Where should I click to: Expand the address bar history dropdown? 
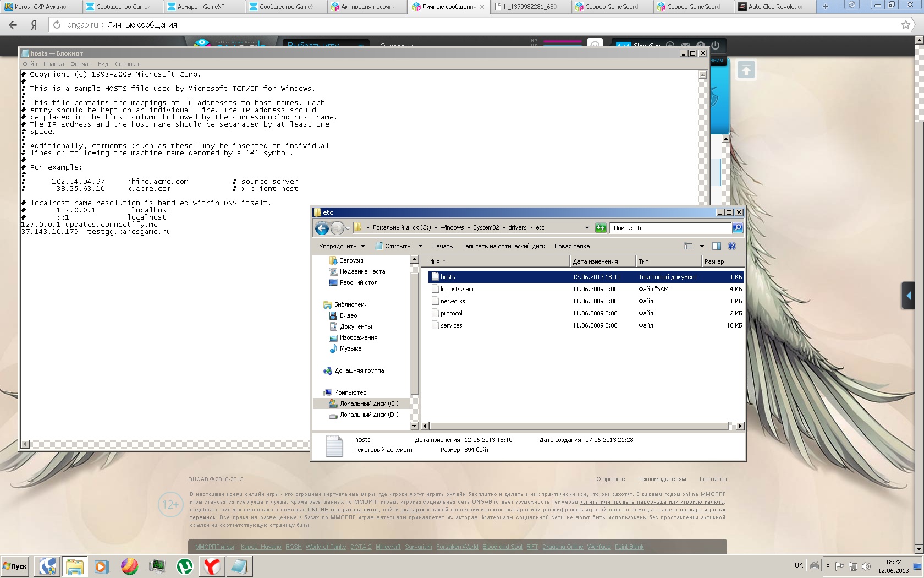point(587,228)
